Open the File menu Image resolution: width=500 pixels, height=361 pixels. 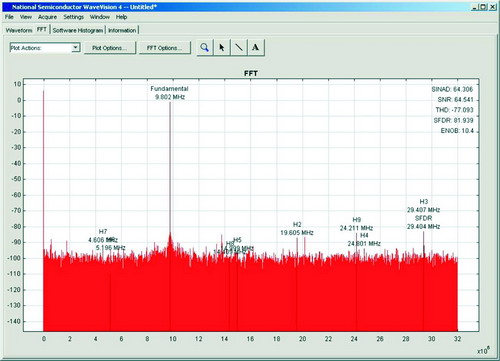[9, 17]
